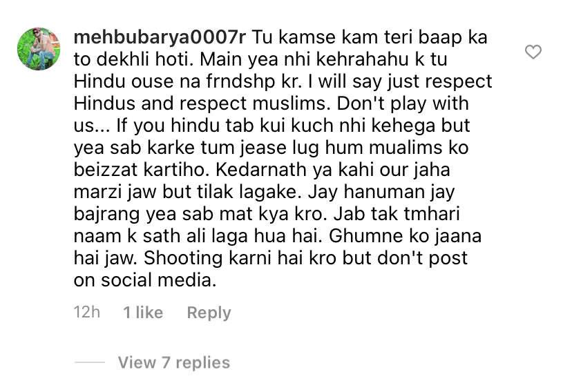The image size is (572, 392).
Task: Click the 12h timestamp
Action: (87, 313)
